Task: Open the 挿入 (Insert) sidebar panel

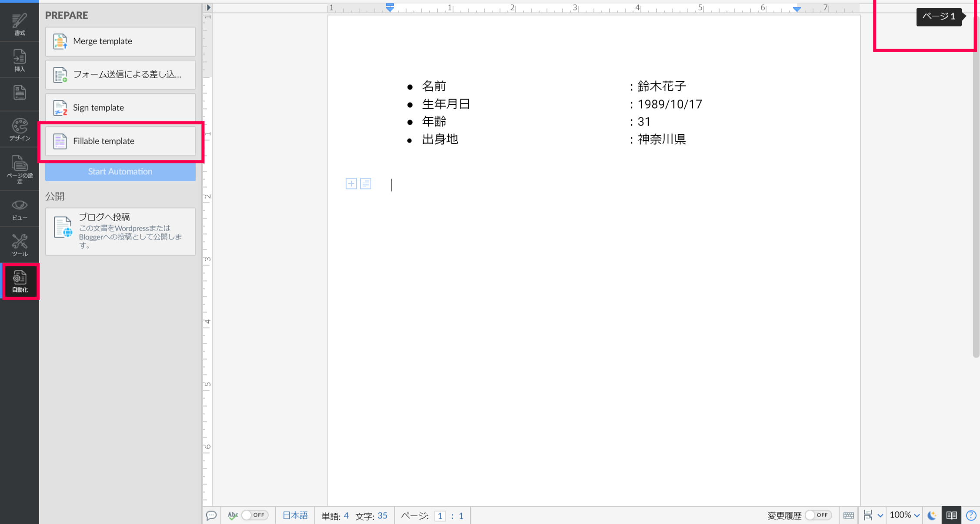Action: 20,60
